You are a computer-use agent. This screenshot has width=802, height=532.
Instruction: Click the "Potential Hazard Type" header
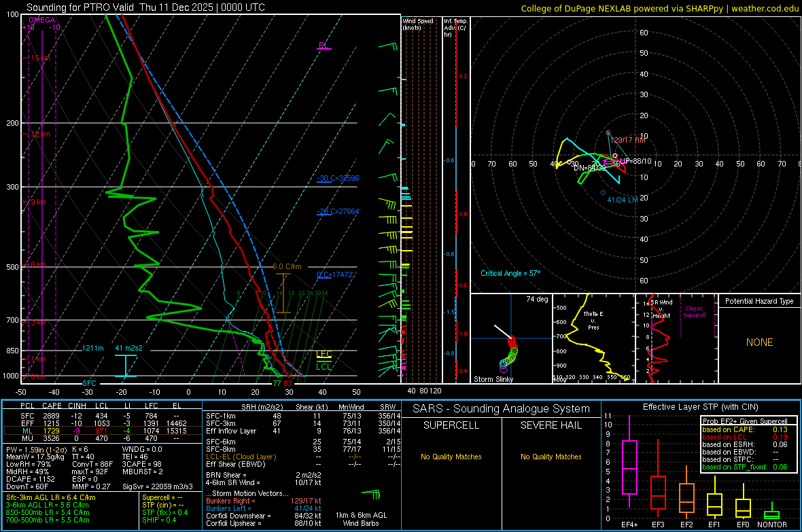click(760, 301)
